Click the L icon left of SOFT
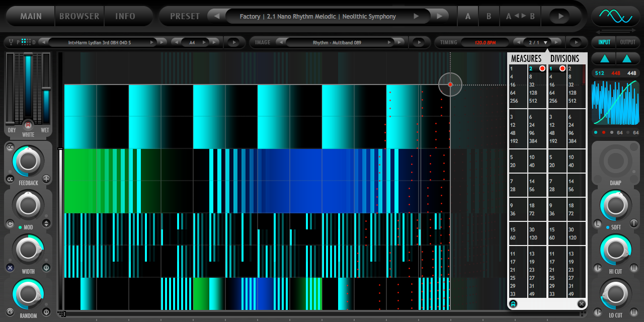The height and width of the screenshot is (322, 644). (x=598, y=223)
